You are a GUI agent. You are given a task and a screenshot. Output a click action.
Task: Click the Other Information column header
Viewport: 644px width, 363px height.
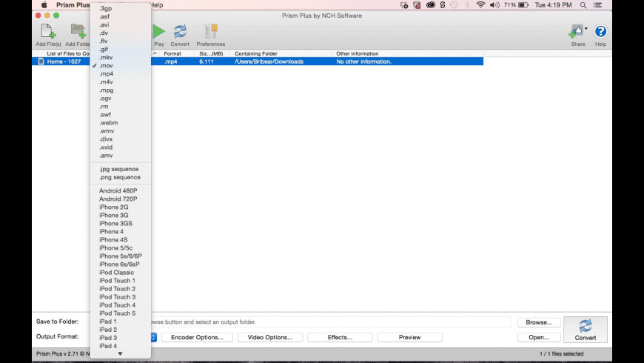[x=358, y=53]
